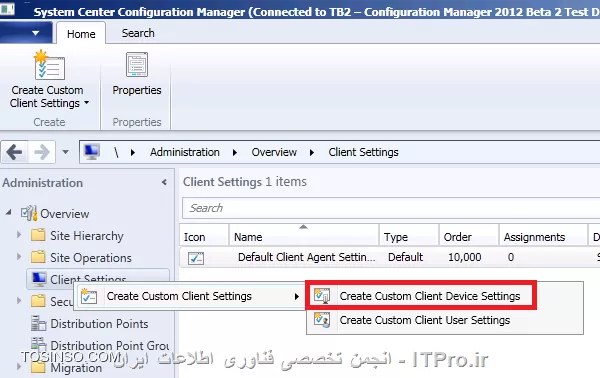Viewport: 600px width, 378px height.
Task: Sort by the Icon column header
Action: (204, 235)
